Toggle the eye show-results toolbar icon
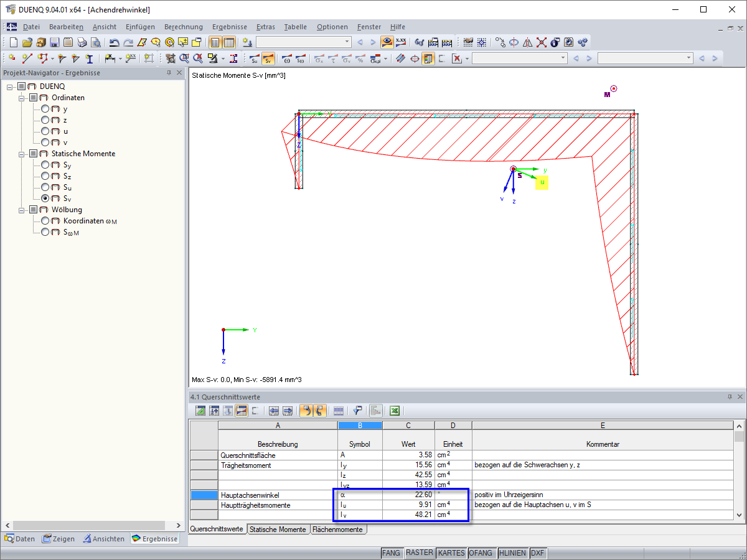Image resolution: width=747 pixels, height=560 pixels. pos(387,42)
